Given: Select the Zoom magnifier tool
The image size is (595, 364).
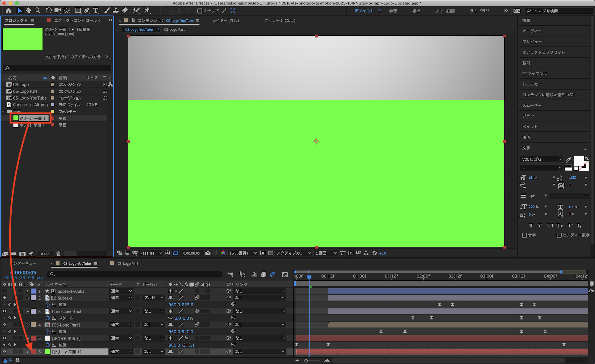Looking at the screenshot, I should (37, 11).
